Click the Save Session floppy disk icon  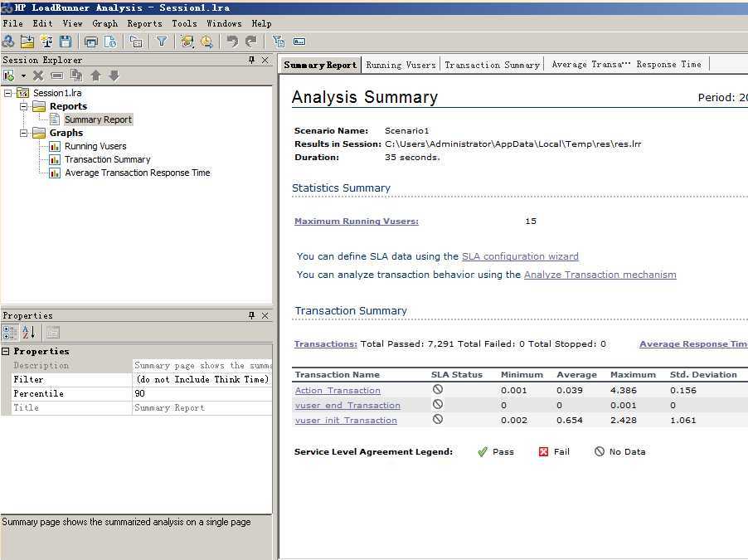click(x=66, y=41)
